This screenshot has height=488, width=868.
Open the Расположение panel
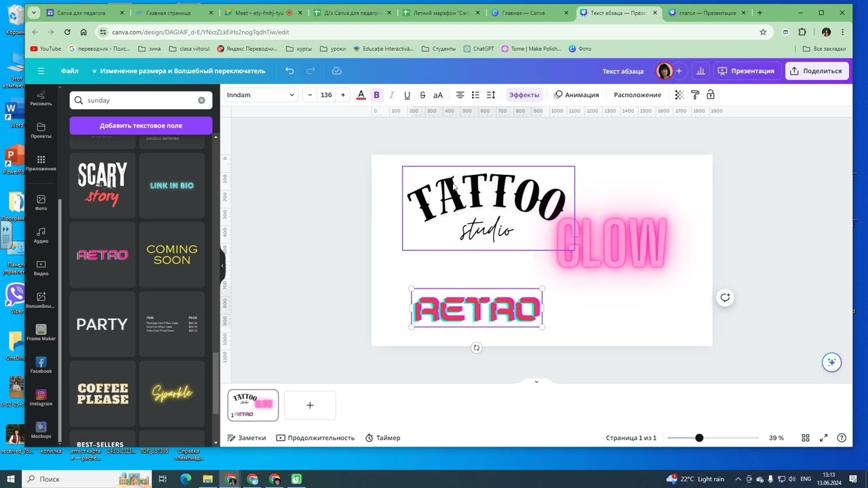click(x=637, y=95)
